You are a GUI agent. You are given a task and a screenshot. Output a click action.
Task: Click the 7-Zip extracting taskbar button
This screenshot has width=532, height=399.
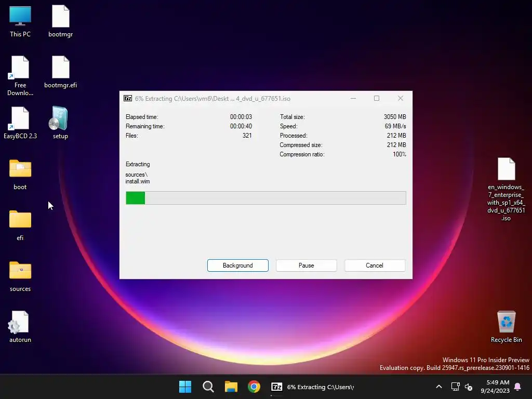pyautogui.click(x=312, y=387)
